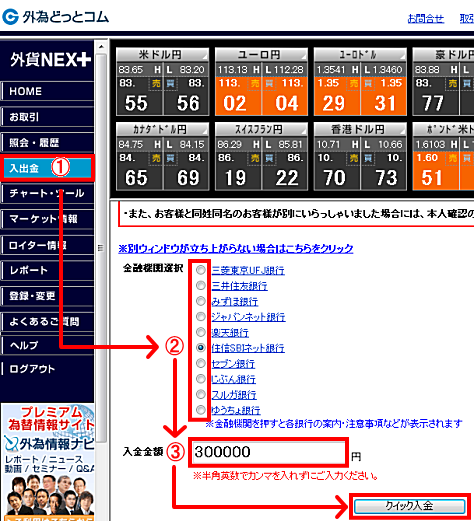Click the sidebar vertical scrollbar thumb
Image resolution: width=474 pixels, height=521 pixels.
point(101,248)
